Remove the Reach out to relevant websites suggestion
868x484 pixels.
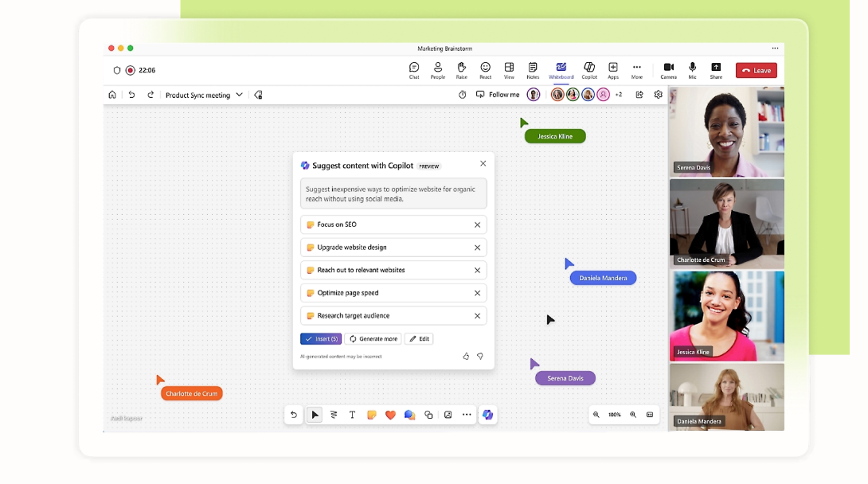(x=477, y=270)
